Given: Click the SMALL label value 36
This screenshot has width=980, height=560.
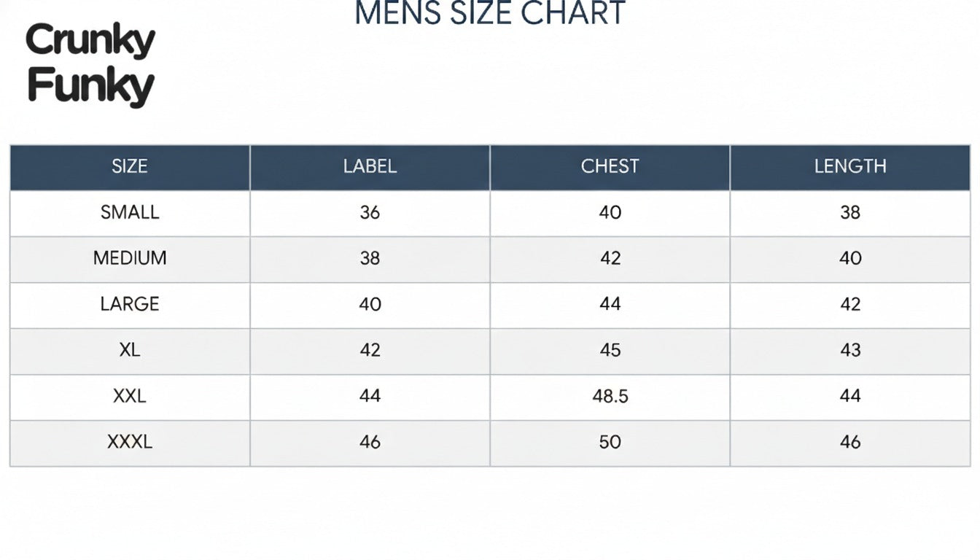Looking at the screenshot, I should (x=370, y=213).
